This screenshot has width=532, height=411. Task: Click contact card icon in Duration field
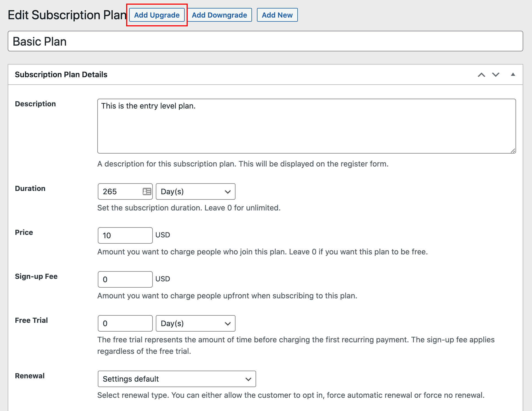click(x=147, y=191)
